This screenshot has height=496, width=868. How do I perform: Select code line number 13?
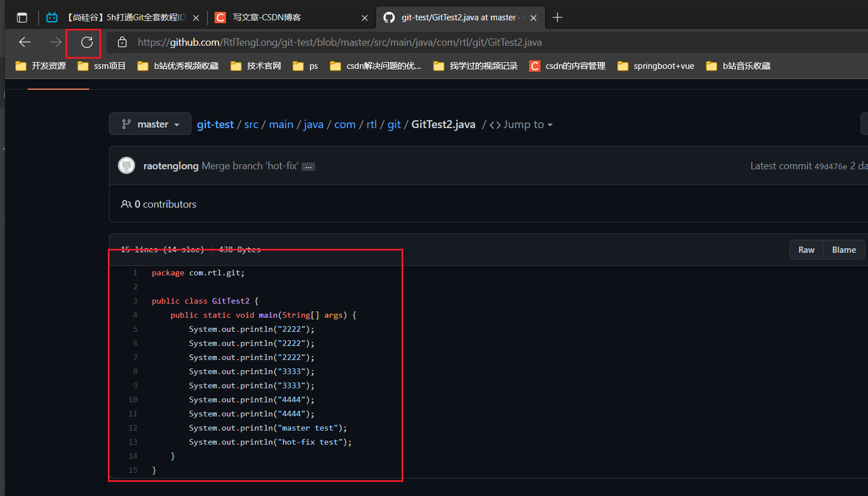[x=133, y=442]
